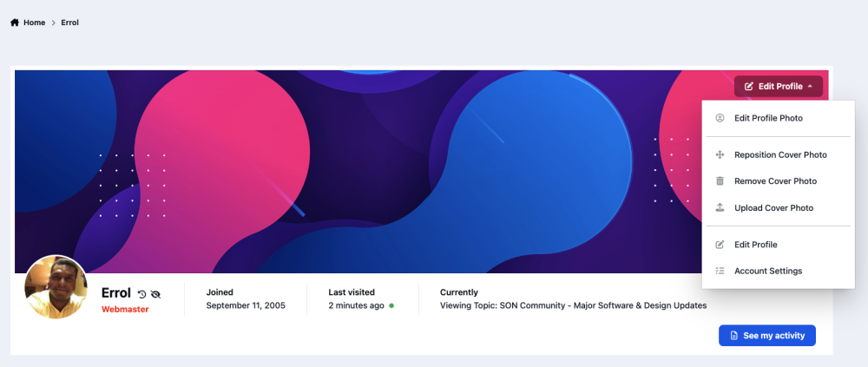Click the red Webmaster group label
Image resolution: width=868 pixels, height=367 pixels.
coord(125,309)
